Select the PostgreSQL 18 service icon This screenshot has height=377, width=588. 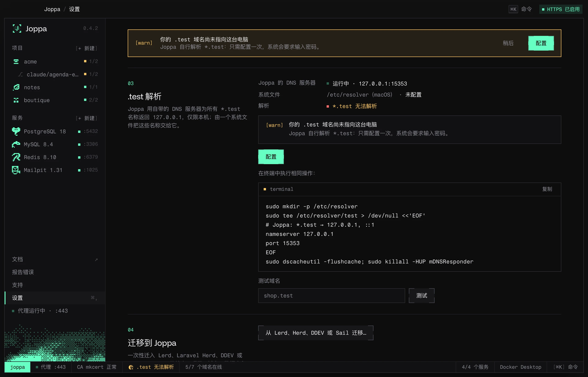[16, 131]
